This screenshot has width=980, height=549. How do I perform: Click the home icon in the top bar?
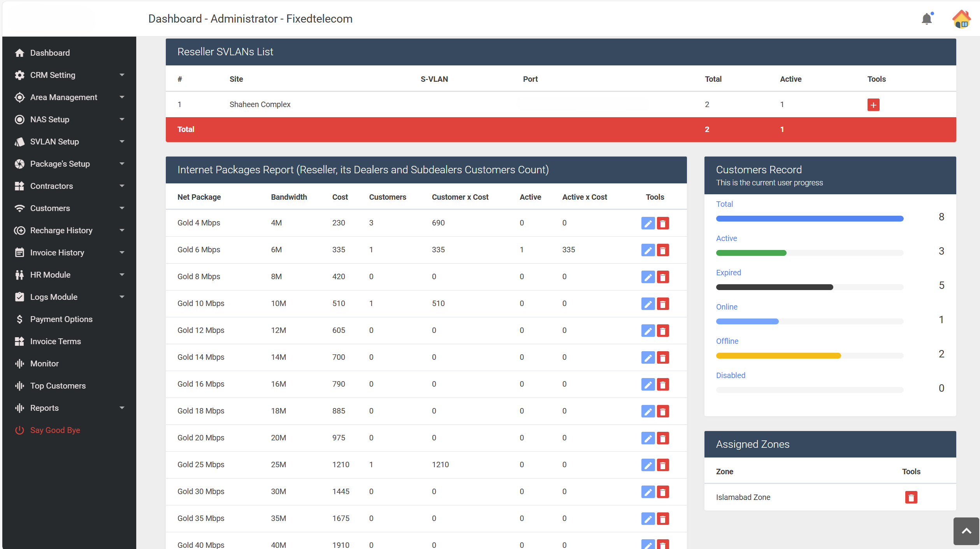(961, 18)
